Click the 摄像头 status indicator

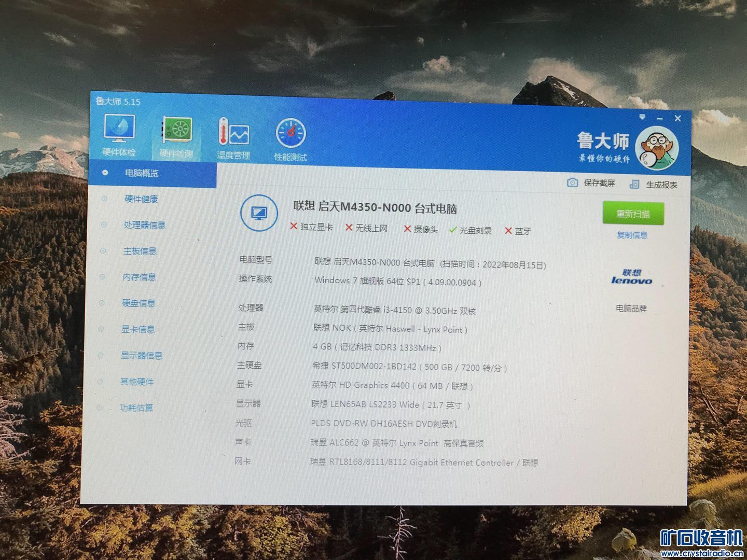click(421, 229)
